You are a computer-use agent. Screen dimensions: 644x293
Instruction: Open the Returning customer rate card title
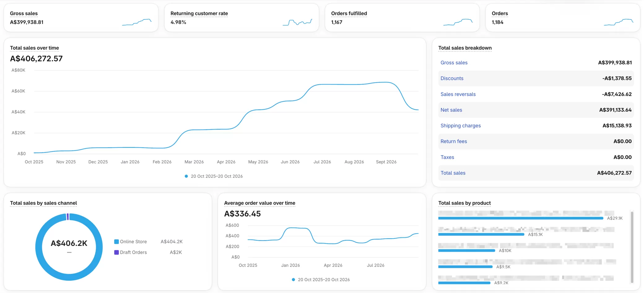tap(199, 13)
